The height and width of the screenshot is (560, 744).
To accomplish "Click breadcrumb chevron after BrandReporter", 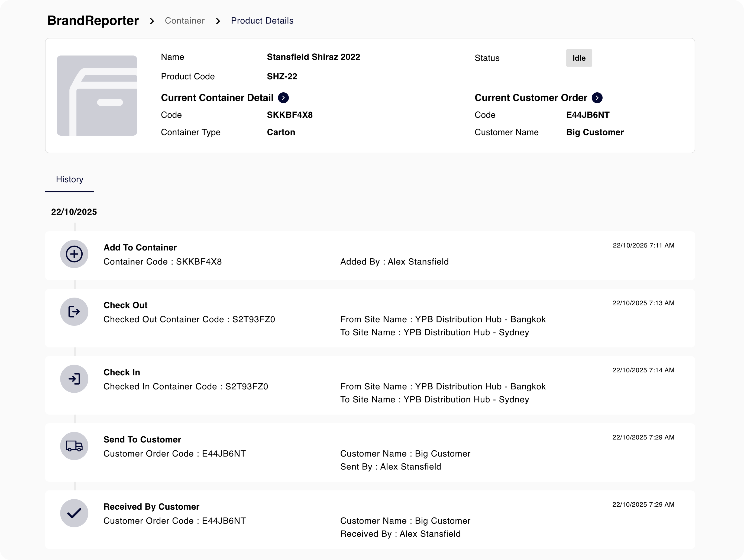I will 152,21.
